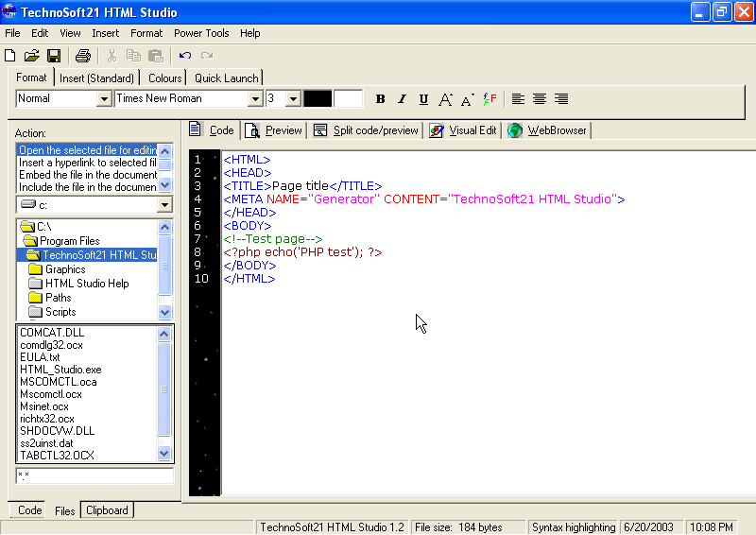Image resolution: width=756 pixels, height=535 pixels.
Task: Toggle Bold formatting
Action: click(381, 99)
